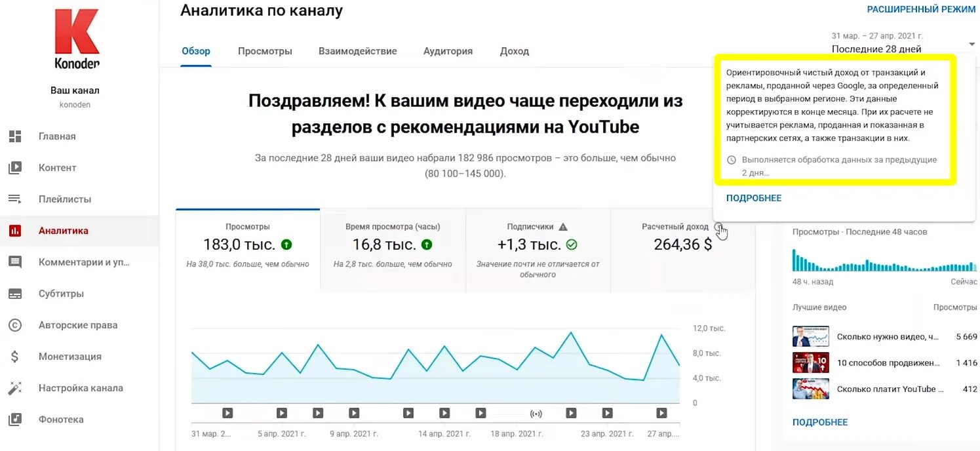The width and height of the screenshot is (980, 451).
Task: Open the Комментарии section icon
Action: [x=15, y=262]
